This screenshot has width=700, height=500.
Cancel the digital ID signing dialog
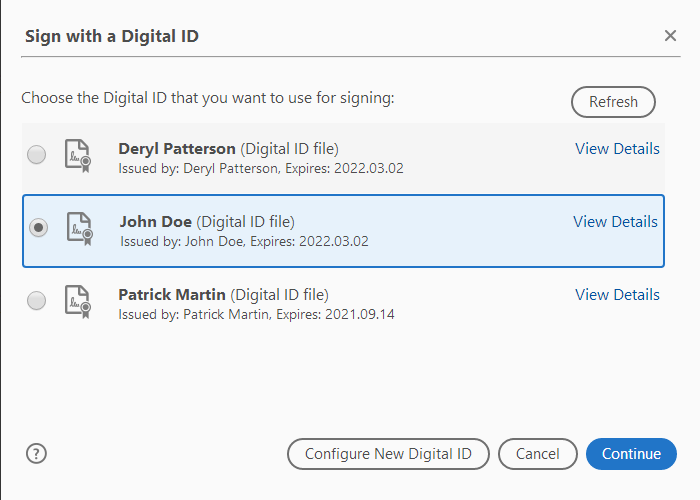537,454
